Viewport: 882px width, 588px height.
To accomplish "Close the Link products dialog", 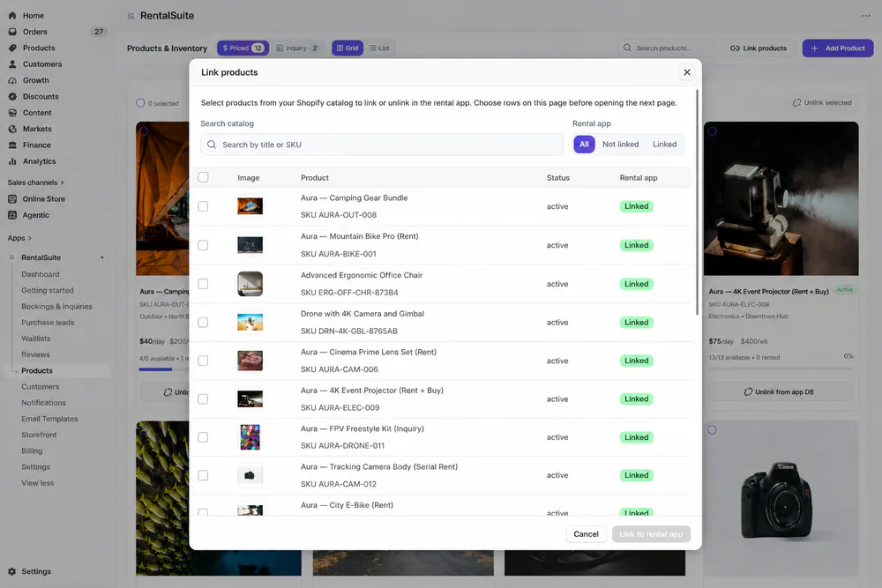I will click(687, 72).
